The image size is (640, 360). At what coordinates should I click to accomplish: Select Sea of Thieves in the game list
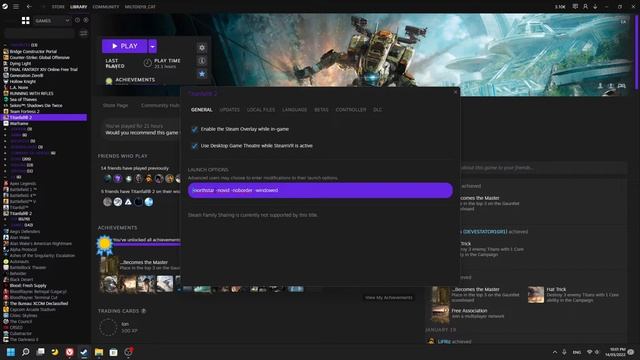23,100
